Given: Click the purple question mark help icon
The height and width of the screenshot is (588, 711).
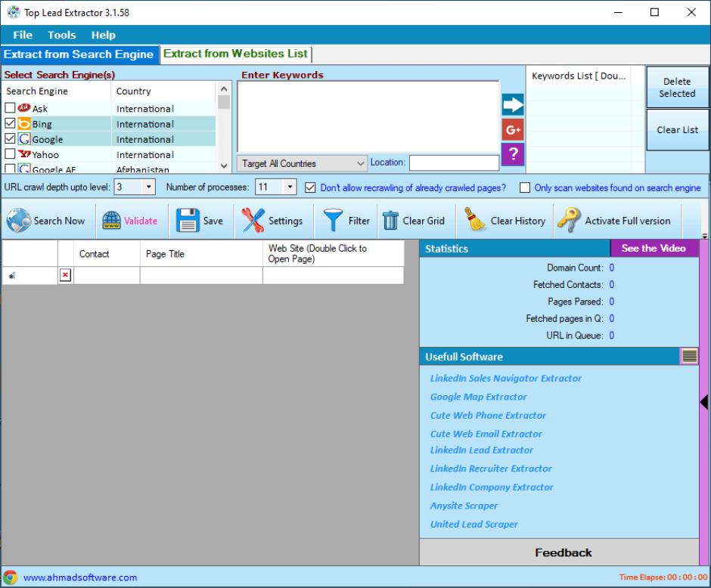Looking at the screenshot, I should (513, 154).
